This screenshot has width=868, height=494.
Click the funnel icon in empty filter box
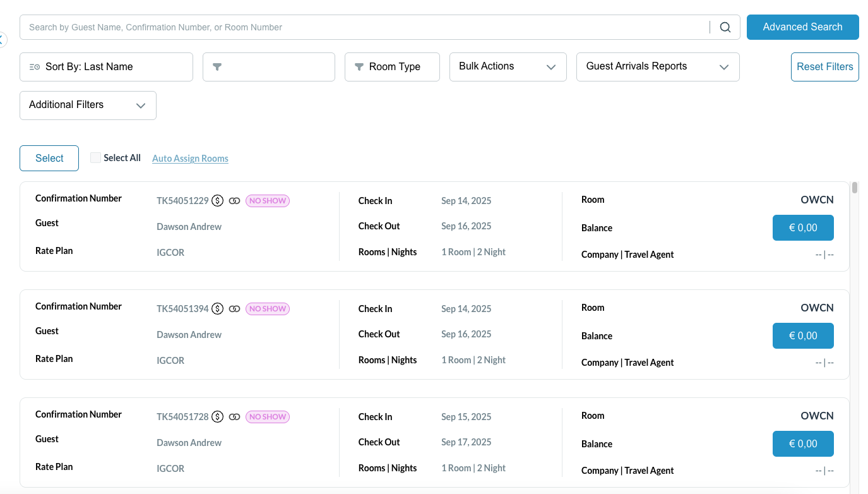217,67
